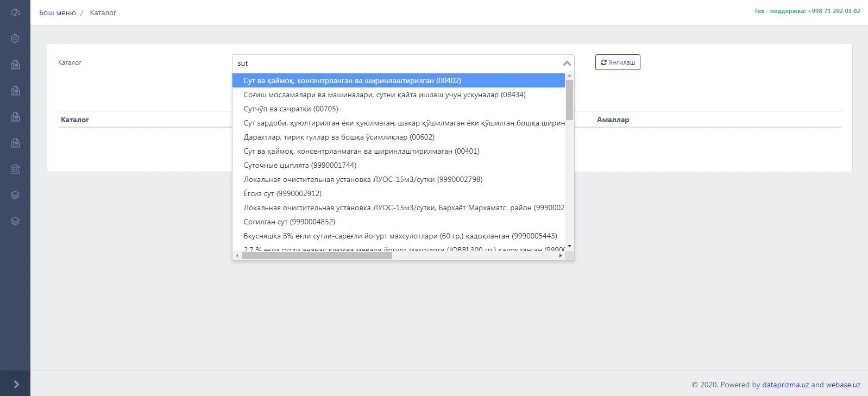The height and width of the screenshot is (396, 868).
Task: Pick 'Суточные цыплята (9990001744)' option
Action: pos(399,165)
